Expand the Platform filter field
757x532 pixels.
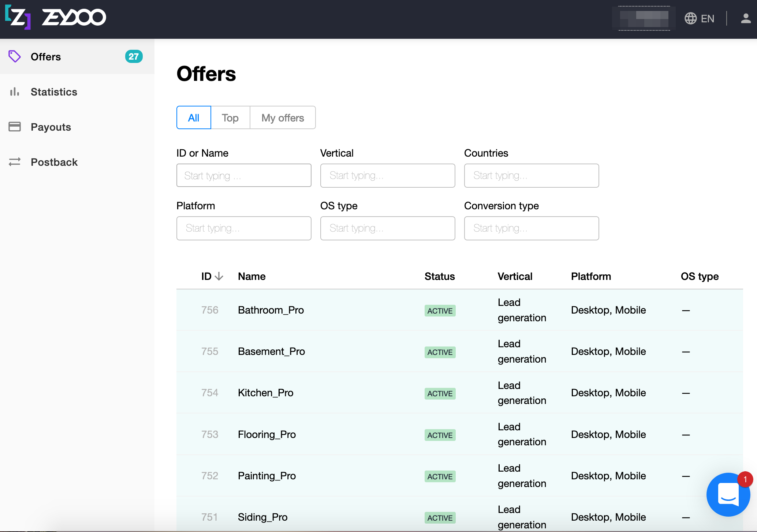tap(244, 228)
